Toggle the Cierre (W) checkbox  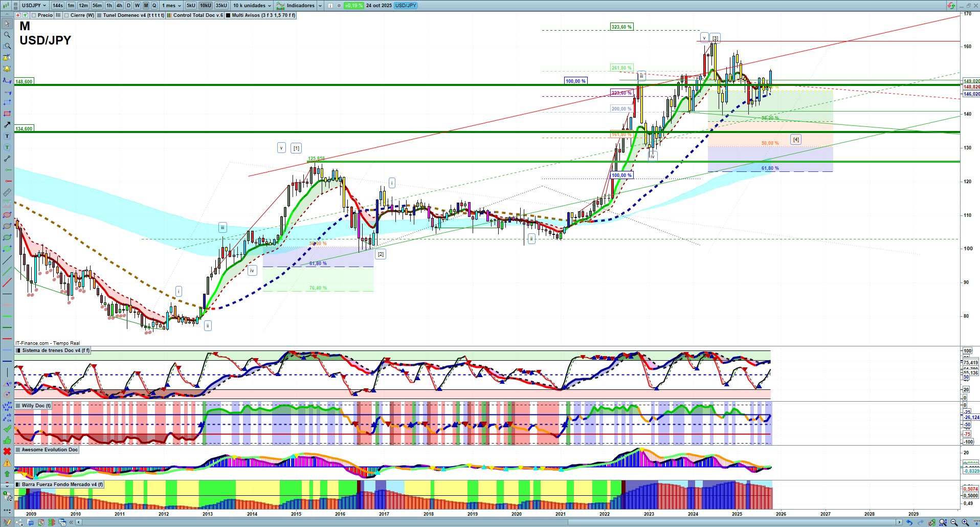[66, 15]
